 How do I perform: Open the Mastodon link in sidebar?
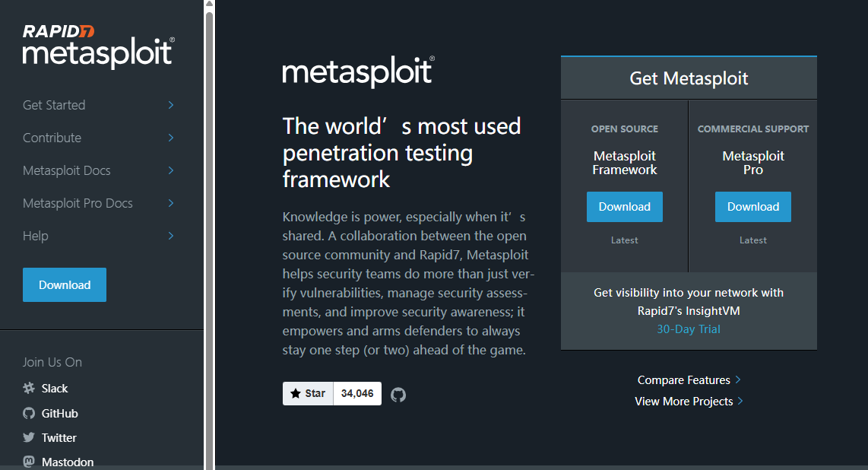coord(68,462)
